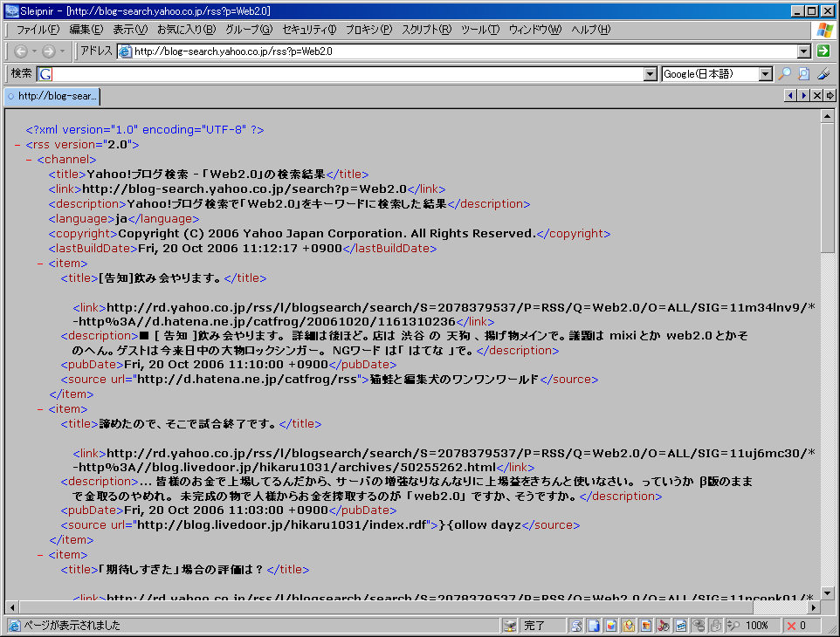Open the Google(日本語) search engine dropdown
The height and width of the screenshot is (637, 840).
(x=766, y=74)
